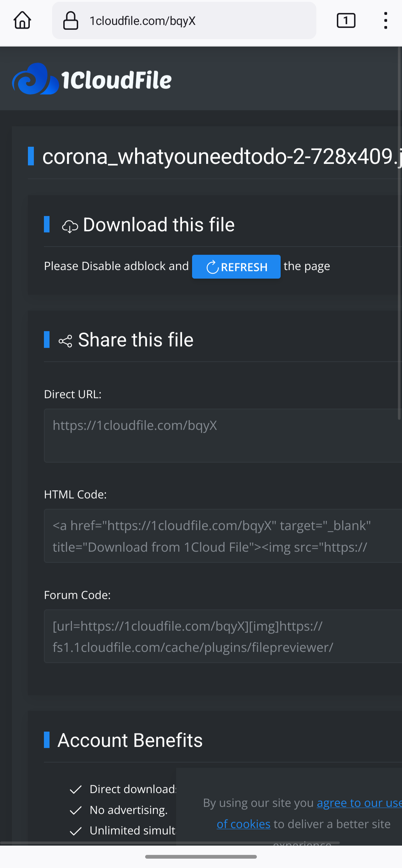This screenshot has width=402, height=868.
Task: Click the checkmark beside 'No advertising'
Action: pos(76,810)
